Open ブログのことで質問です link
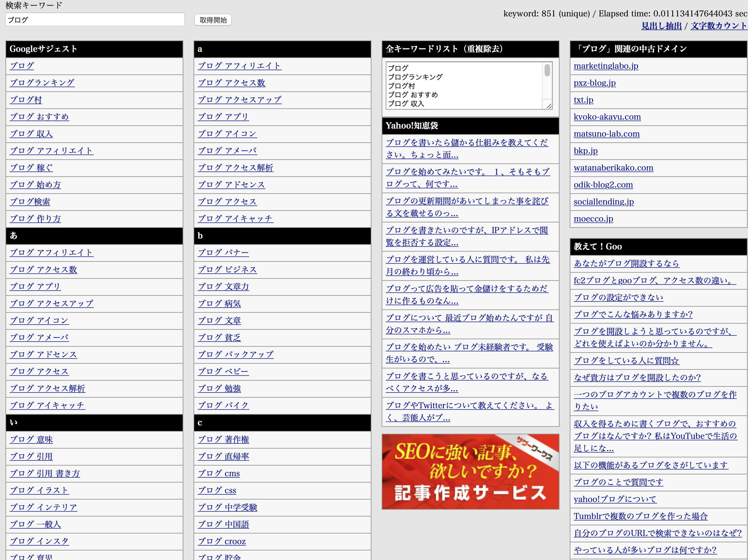Viewport: 748px width, 560px height. (618, 482)
